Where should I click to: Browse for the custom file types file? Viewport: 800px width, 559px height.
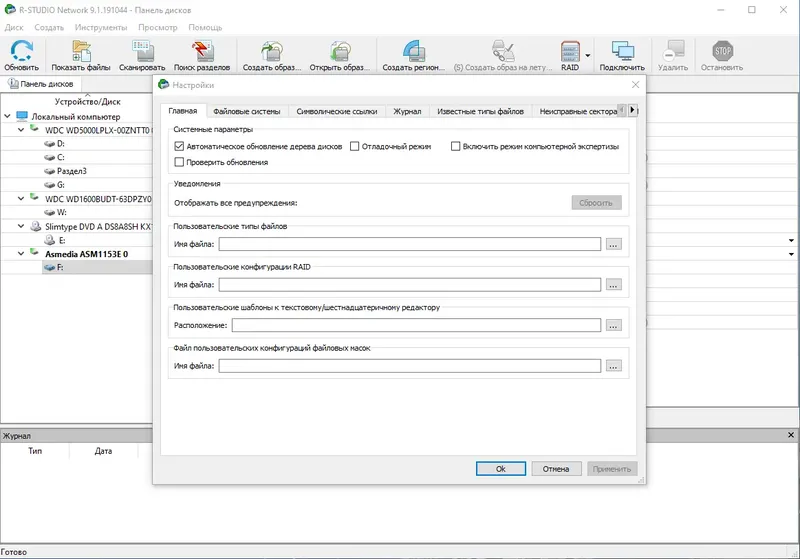pos(613,244)
